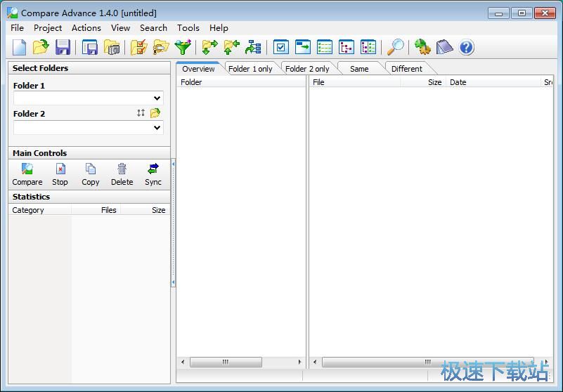Open the Actions menu
Image resolution: width=563 pixels, height=392 pixels.
[x=86, y=28]
